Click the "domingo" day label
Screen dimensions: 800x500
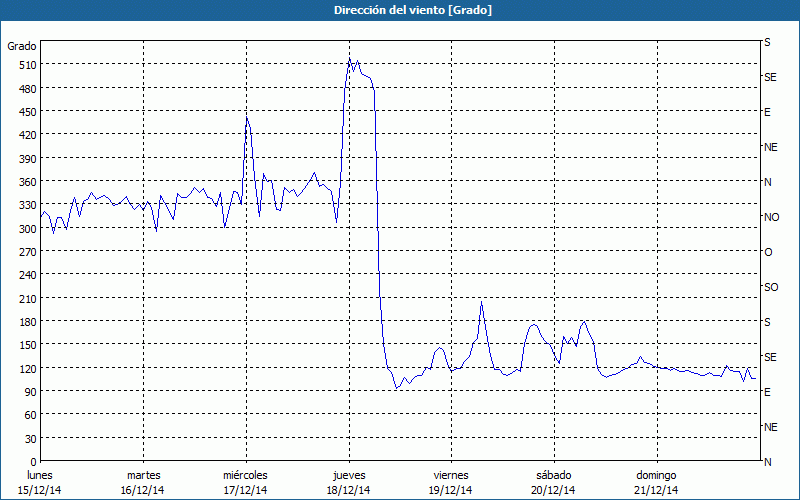point(656,474)
